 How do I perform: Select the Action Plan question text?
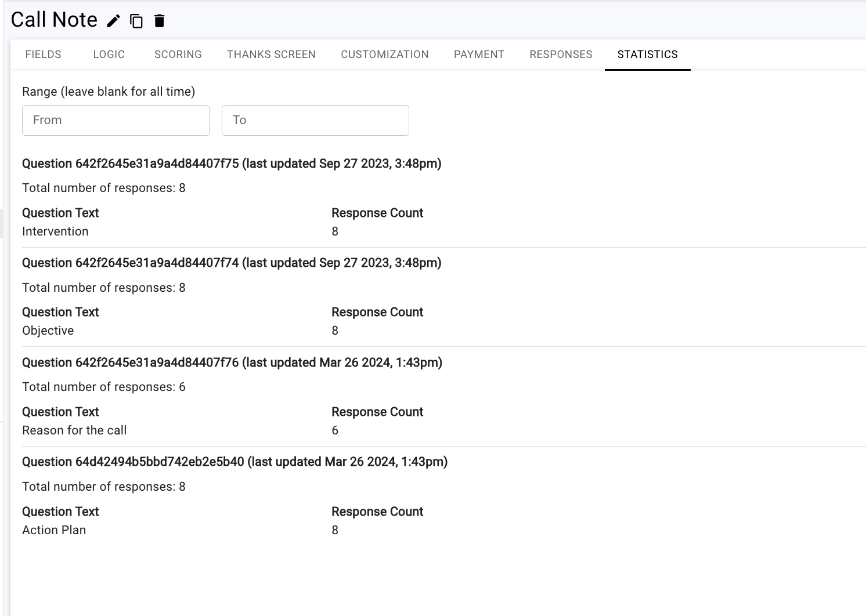[53, 530]
